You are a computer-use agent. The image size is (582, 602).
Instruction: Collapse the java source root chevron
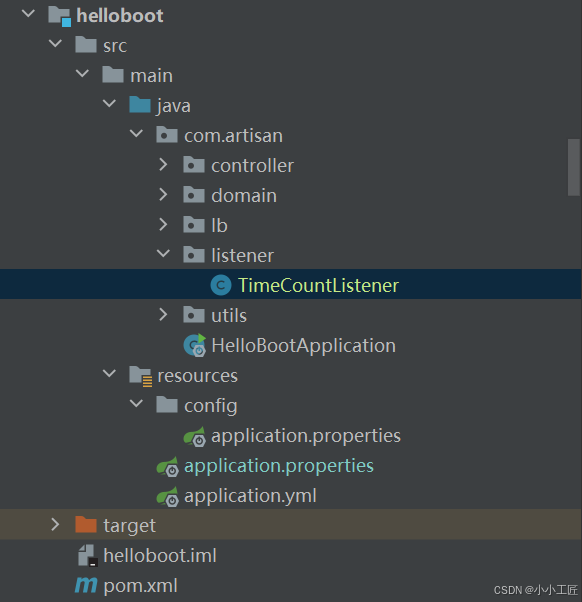point(109,103)
